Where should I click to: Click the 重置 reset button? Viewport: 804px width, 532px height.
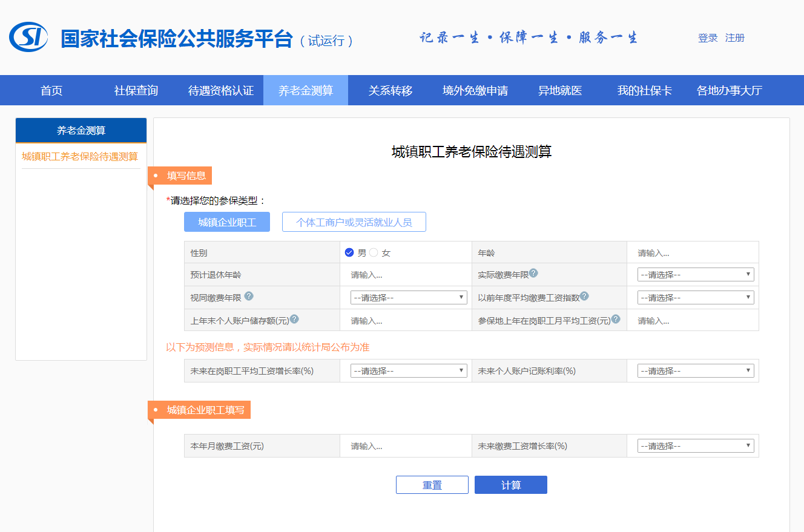coord(432,485)
